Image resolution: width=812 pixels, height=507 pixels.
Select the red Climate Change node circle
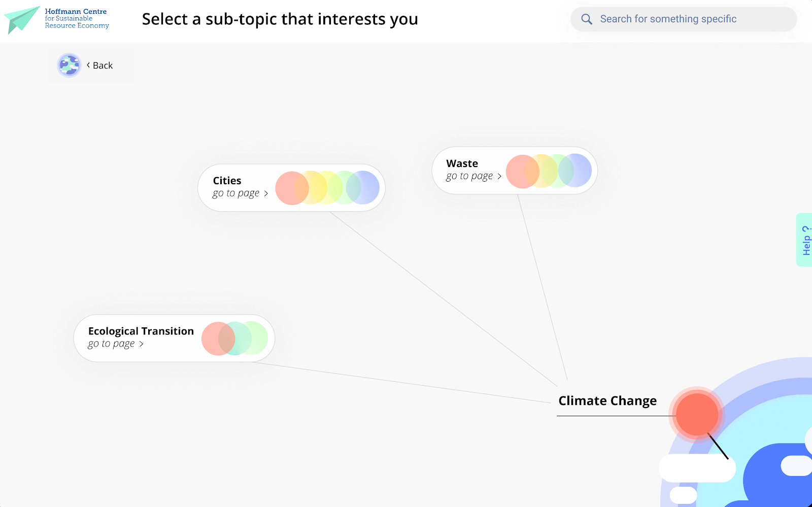click(x=697, y=415)
